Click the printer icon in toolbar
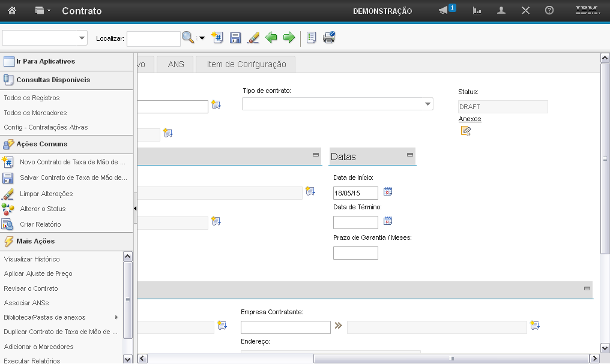This screenshot has width=610, height=364. tap(329, 38)
